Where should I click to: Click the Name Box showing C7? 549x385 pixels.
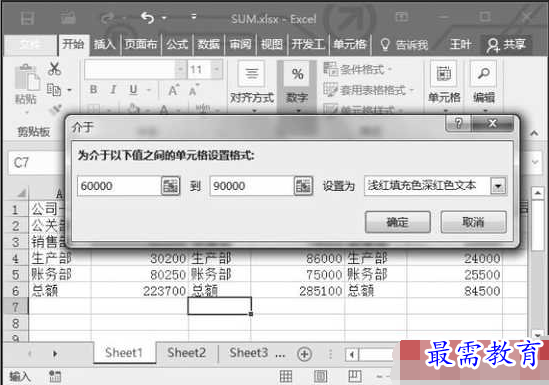click(x=35, y=163)
